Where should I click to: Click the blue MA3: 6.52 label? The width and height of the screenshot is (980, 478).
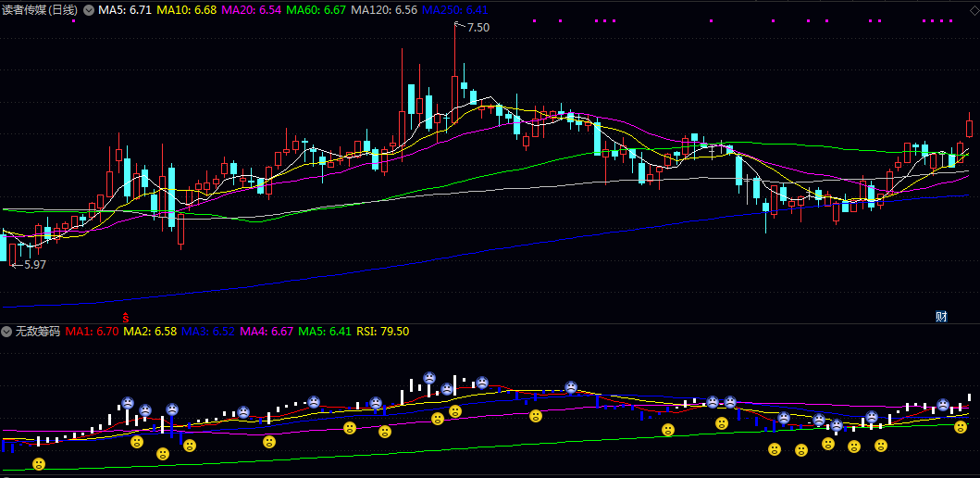coord(208,331)
